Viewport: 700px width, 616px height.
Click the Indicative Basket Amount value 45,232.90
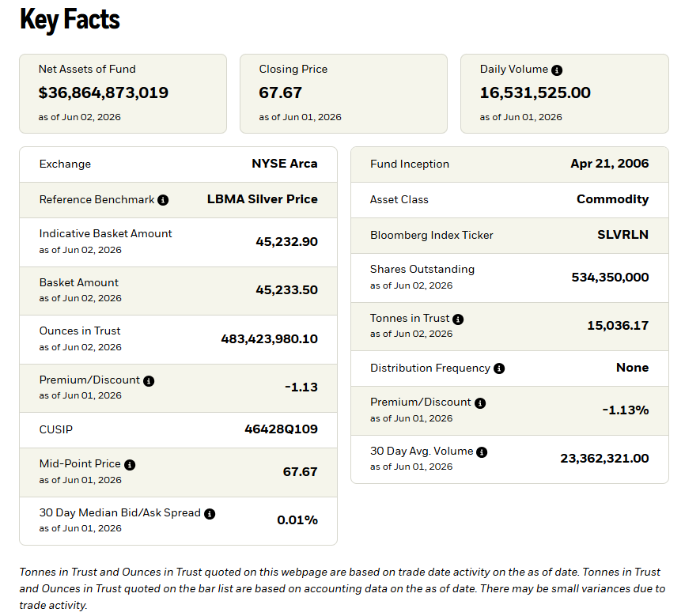click(x=286, y=242)
